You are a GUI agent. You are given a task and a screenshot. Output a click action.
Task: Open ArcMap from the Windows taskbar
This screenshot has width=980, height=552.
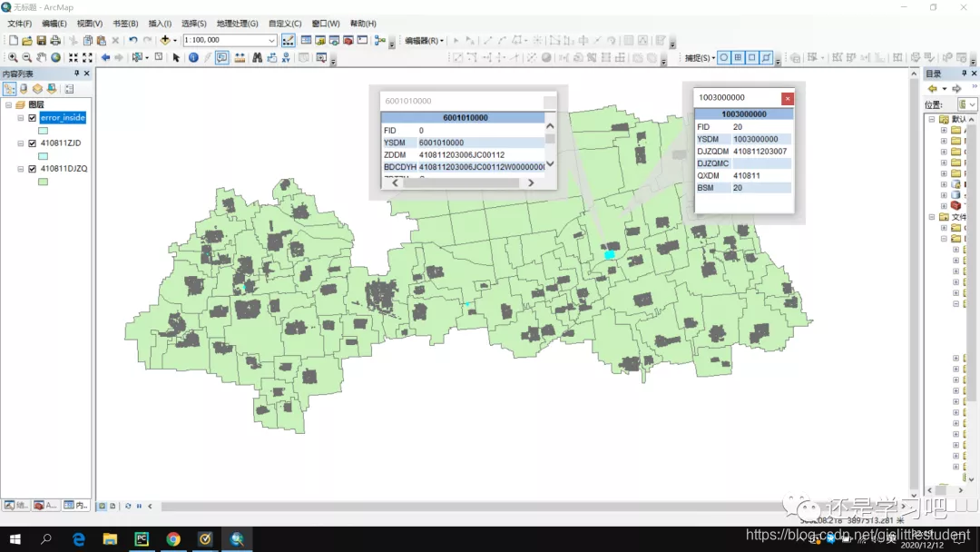(237, 539)
